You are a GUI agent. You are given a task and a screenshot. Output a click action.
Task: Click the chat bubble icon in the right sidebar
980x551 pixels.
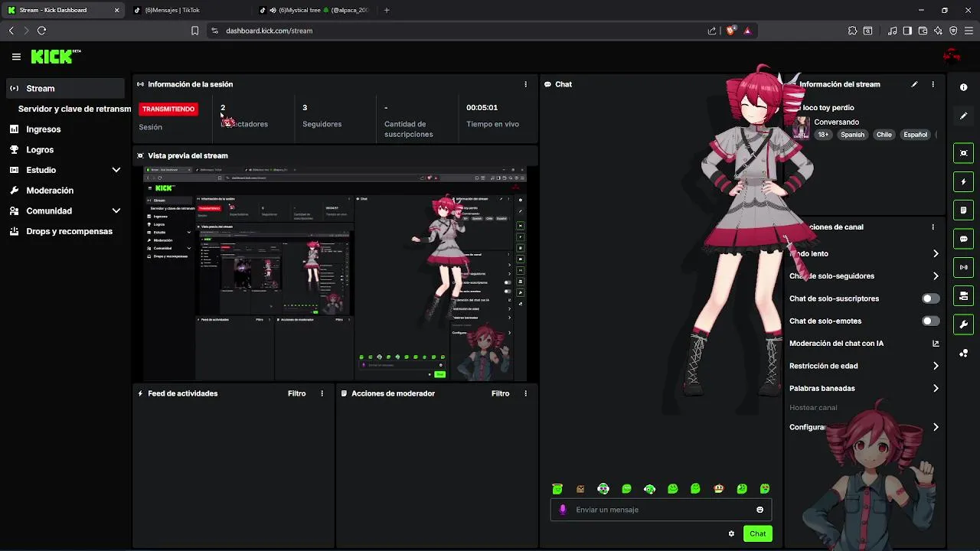pyautogui.click(x=963, y=239)
